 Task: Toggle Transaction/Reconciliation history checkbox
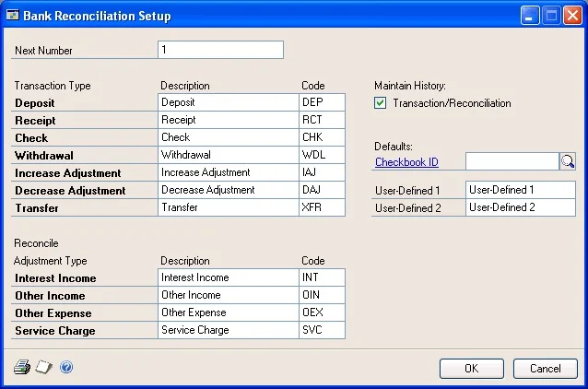point(380,103)
